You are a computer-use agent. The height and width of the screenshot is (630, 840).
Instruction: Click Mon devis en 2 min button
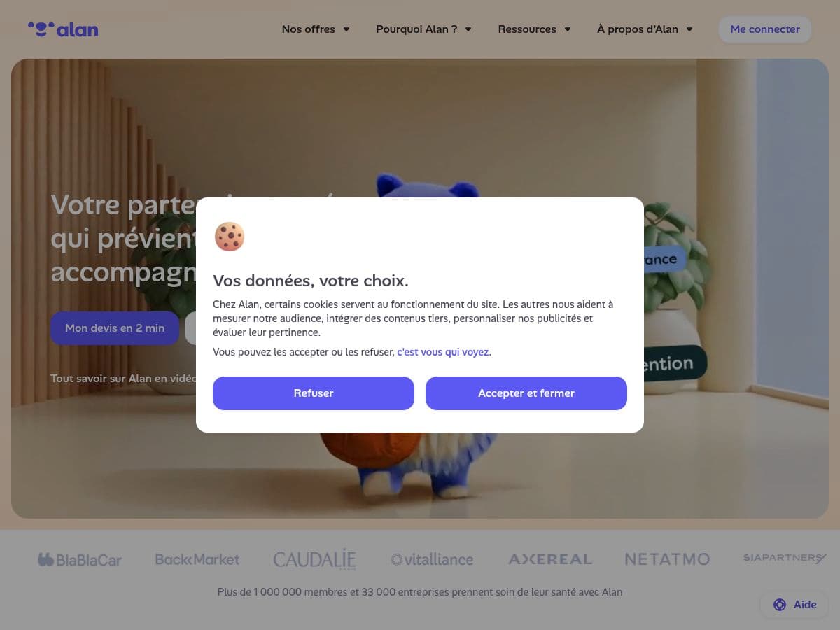tap(115, 328)
